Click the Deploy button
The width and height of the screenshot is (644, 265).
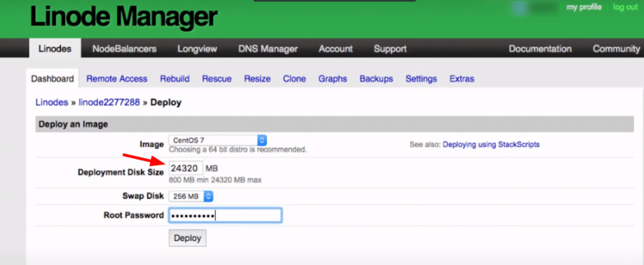[x=187, y=239]
